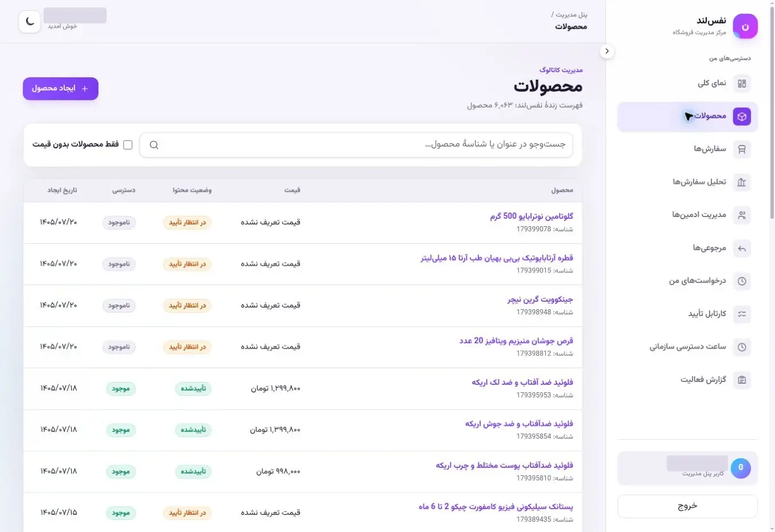This screenshot has width=775, height=532.
Task: Open قطره آرتابایوتیک بی‌بی بهبان product
Action: click(x=497, y=258)
